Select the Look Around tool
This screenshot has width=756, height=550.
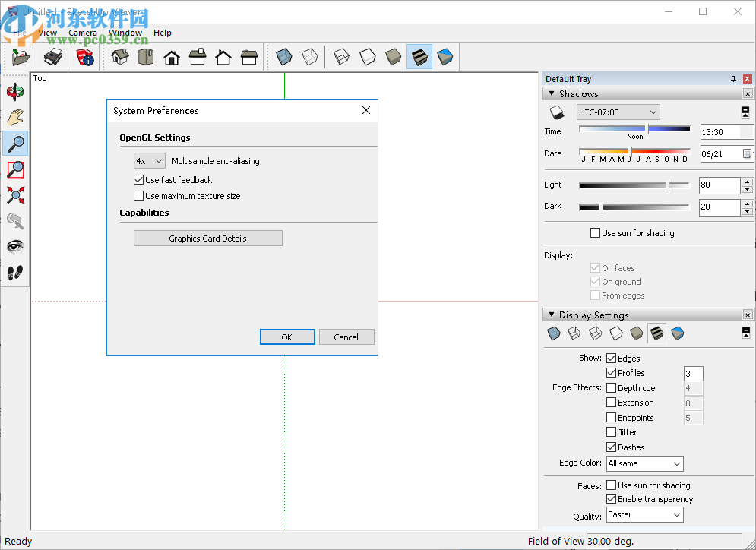[15, 245]
